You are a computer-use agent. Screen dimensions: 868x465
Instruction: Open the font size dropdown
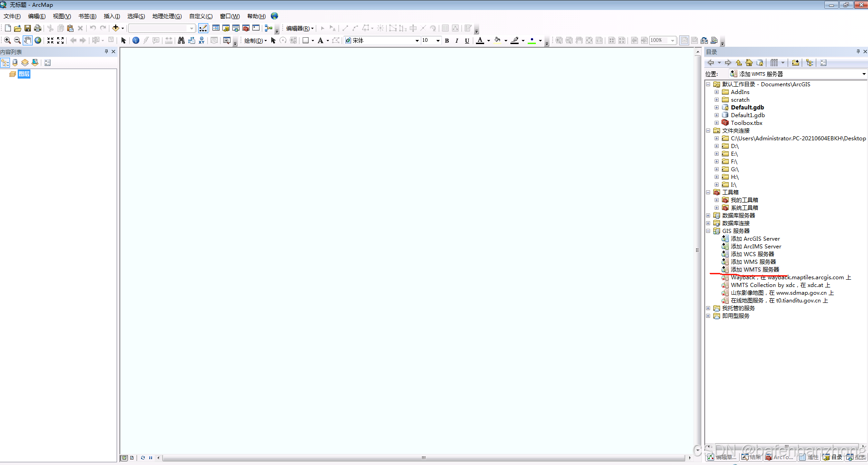(x=438, y=40)
